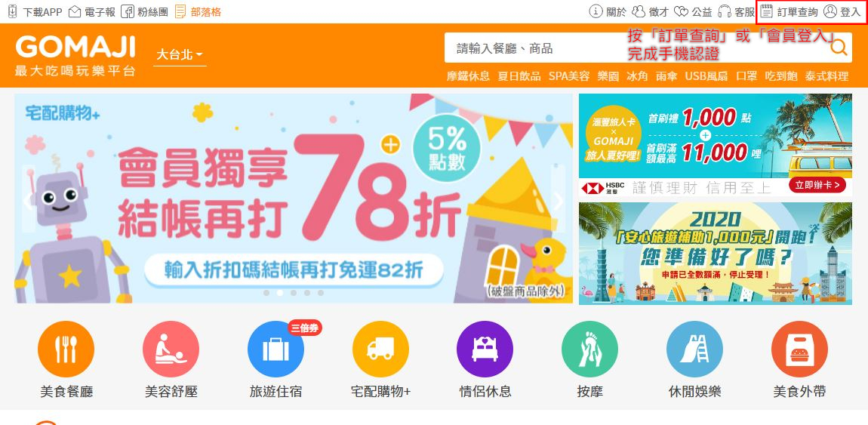The height and width of the screenshot is (425, 868).
Task: Select the 美容舒壓 massage category icon
Action: pos(171,350)
